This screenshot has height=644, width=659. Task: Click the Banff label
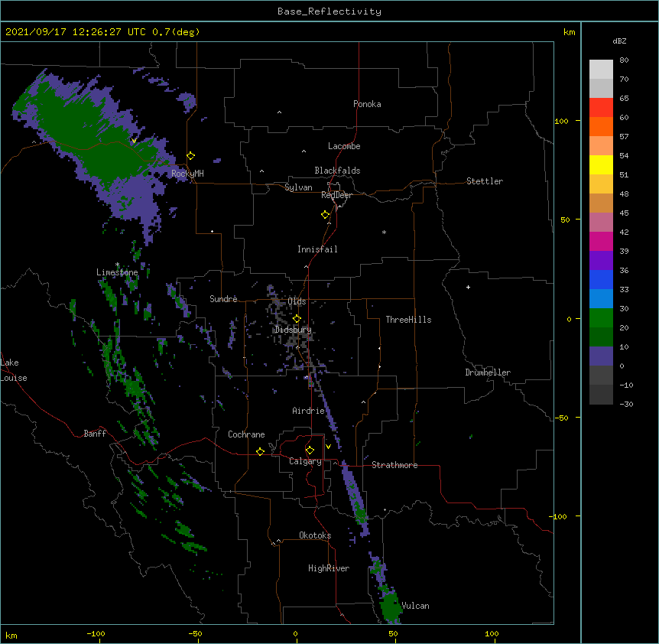click(x=95, y=434)
